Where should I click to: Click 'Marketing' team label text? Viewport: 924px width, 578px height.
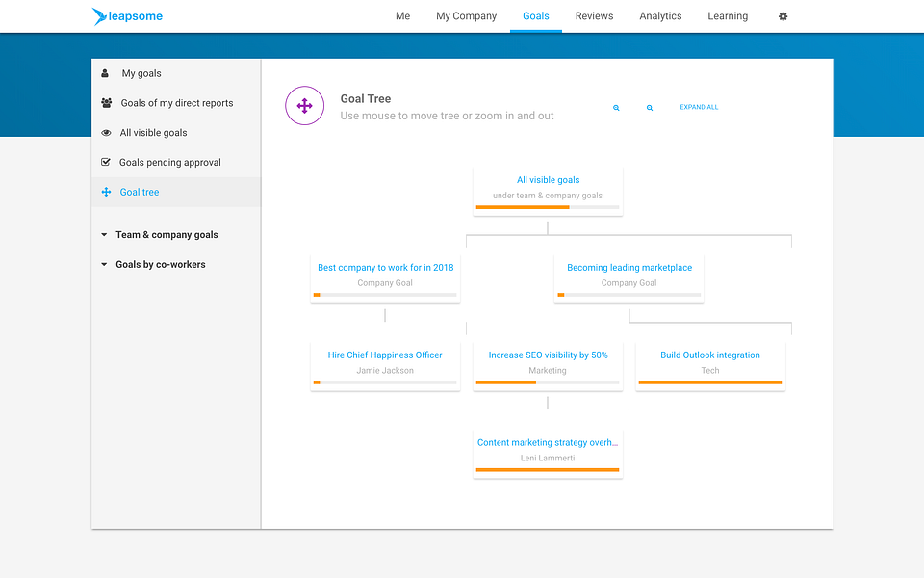[x=548, y=370]
